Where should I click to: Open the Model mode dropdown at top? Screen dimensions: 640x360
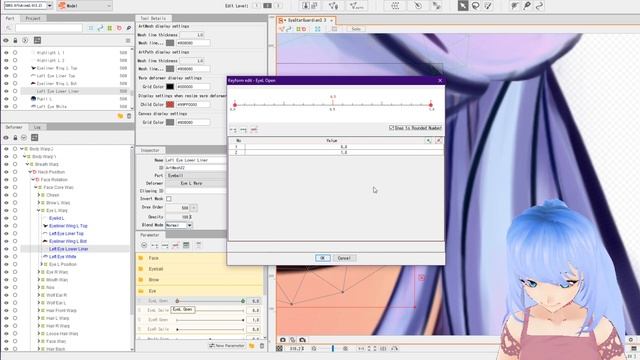pyautogui.click(x=84, y=6)
